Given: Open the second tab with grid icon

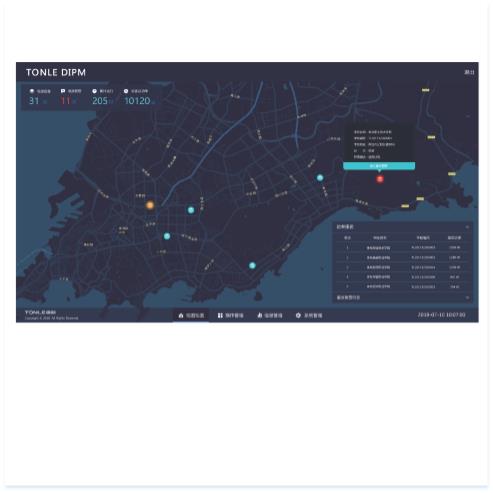Looking at the screenshot, I should coord(230,315).
